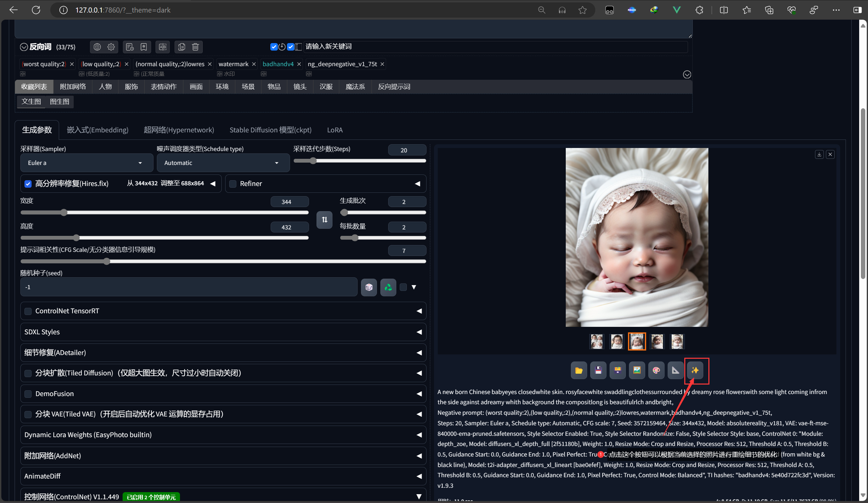Adjust the 宽度 width slider
This screenshot has width=868, height=503.
[x=164, y=212]
